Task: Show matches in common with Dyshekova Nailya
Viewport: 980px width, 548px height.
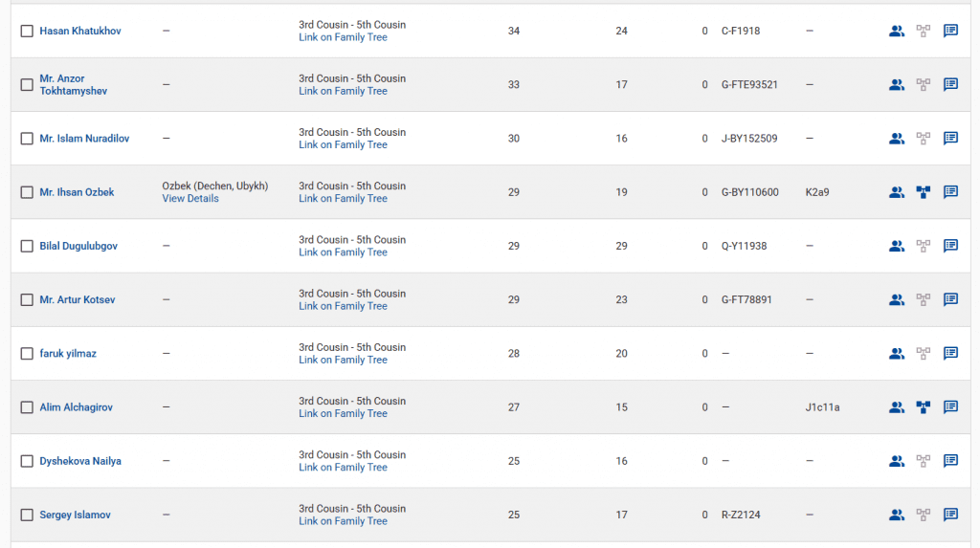Action: (896, 461)
